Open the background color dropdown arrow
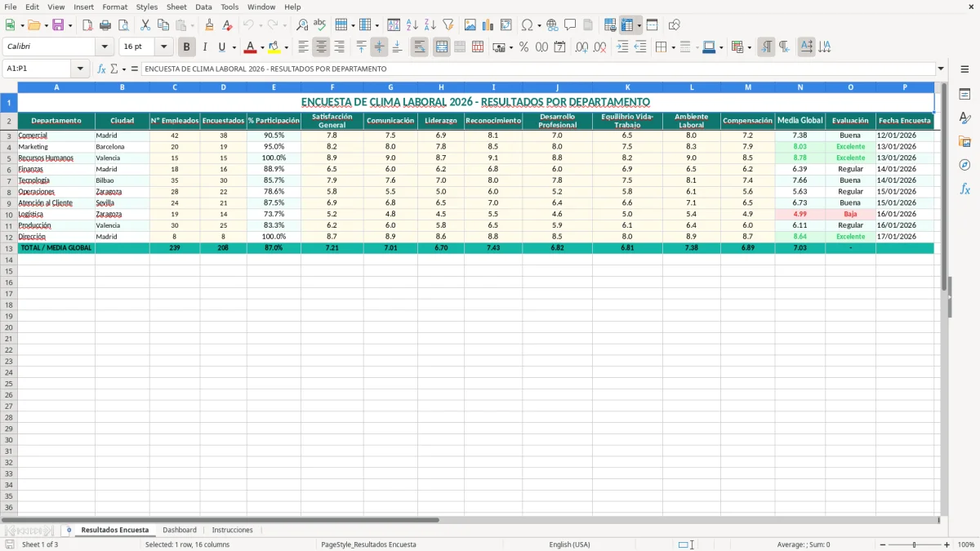The width and height of the screenshot is (980, 551). [286, 47]
